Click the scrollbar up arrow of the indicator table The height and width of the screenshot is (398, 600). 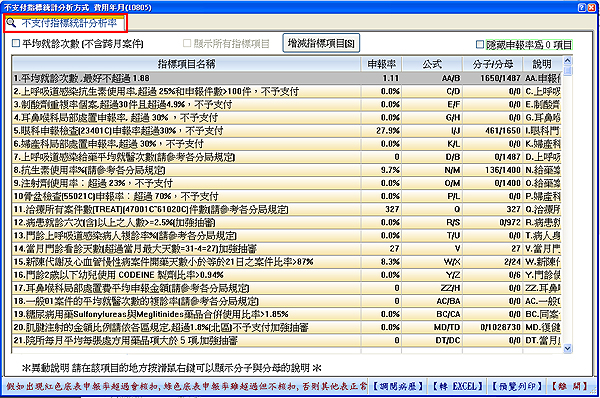click(x=567, y=60)
